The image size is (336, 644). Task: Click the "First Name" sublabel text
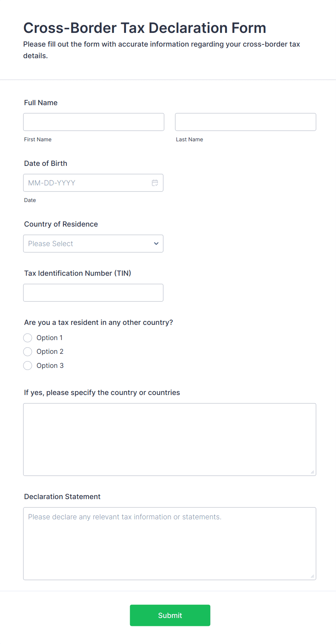pos(38,139)
